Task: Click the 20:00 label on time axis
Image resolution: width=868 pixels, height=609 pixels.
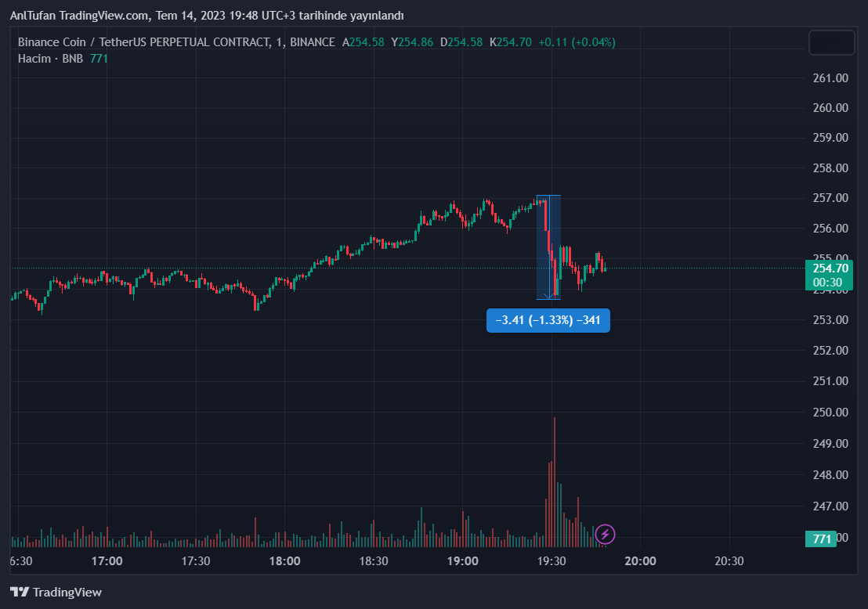Action: coord(641,560)
